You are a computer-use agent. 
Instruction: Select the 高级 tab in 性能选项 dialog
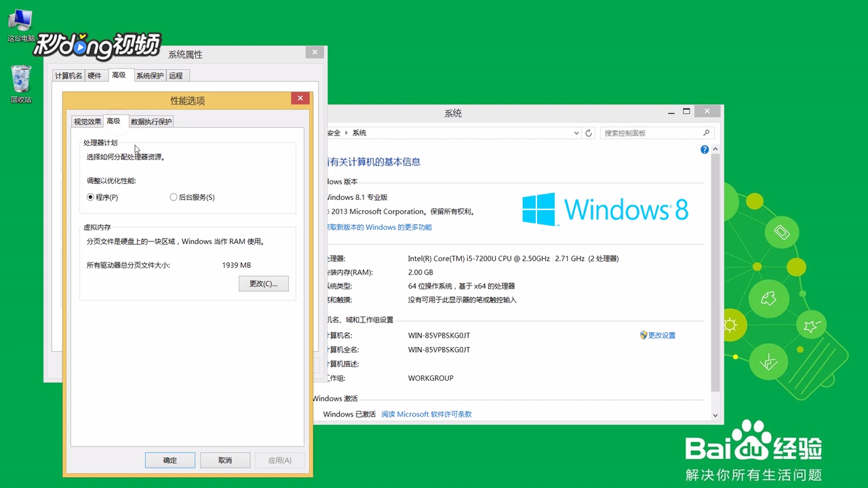[x=113, y=121]
